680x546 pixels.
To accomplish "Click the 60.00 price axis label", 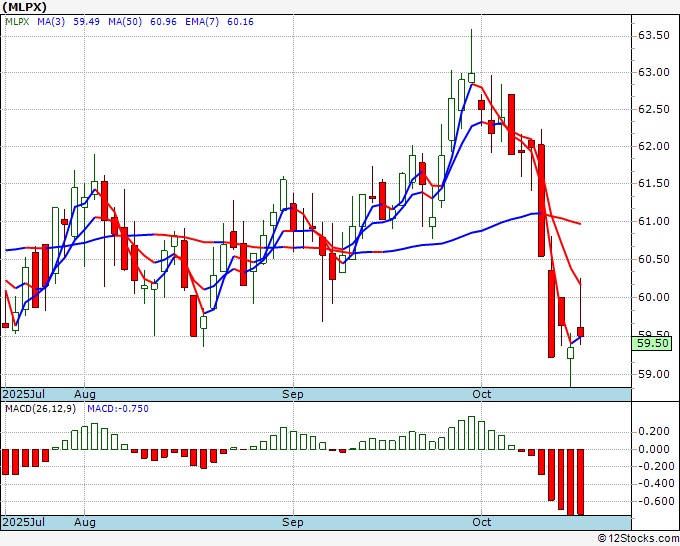I will click(x=654, y=297).
